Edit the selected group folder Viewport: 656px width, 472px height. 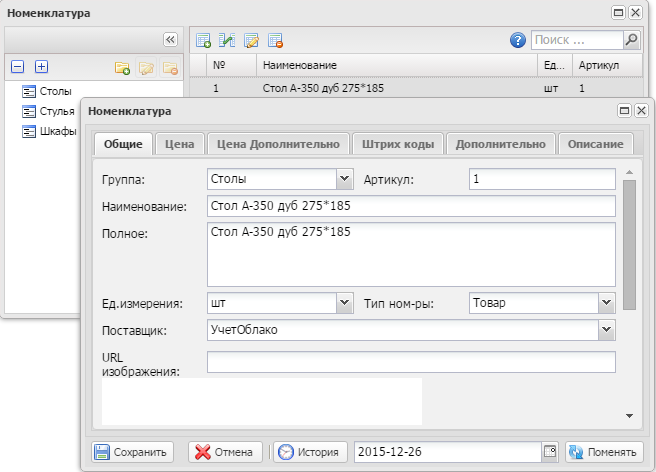(x=146, y=67)
